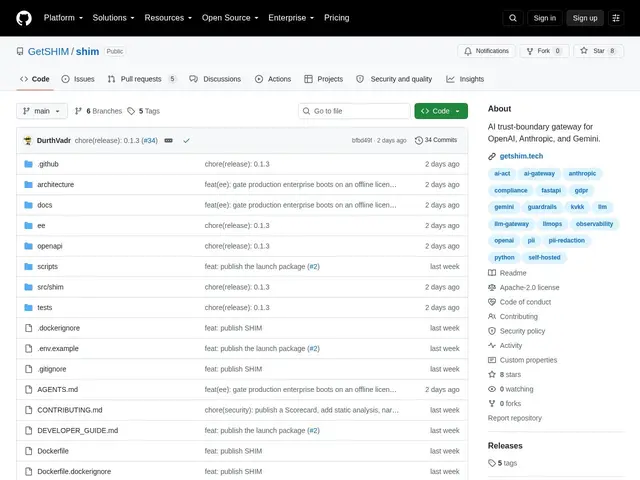The image size is (640, 480).
Task: Click the Sign up button
Action: 584,18
